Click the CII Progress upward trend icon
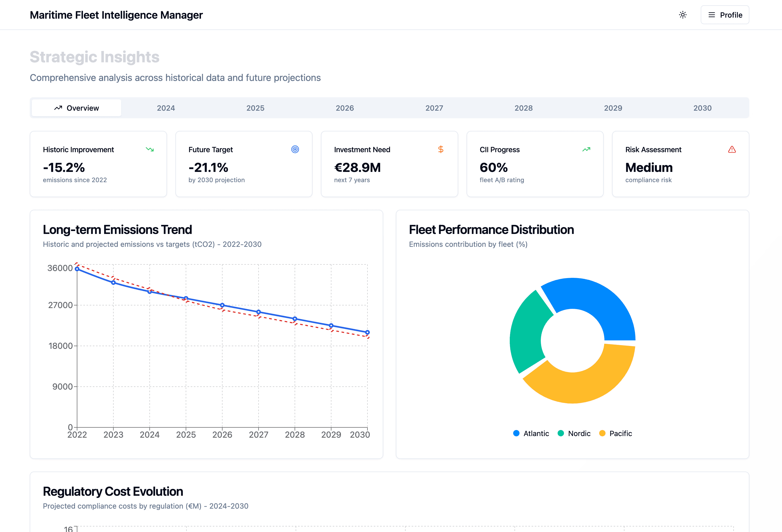This screenshot has height=532, width=782. tap(586, 149)
